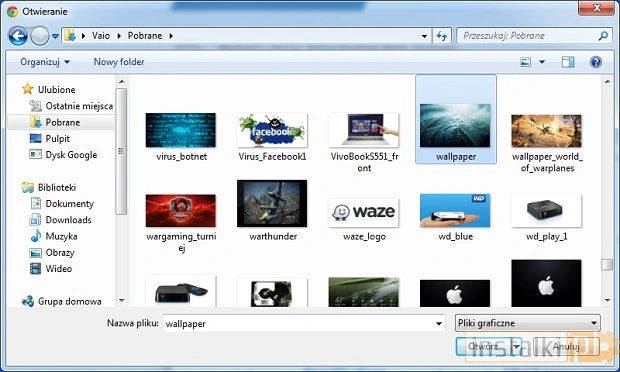Select Grupa domowa in navigation pane

tap(69, 301)
